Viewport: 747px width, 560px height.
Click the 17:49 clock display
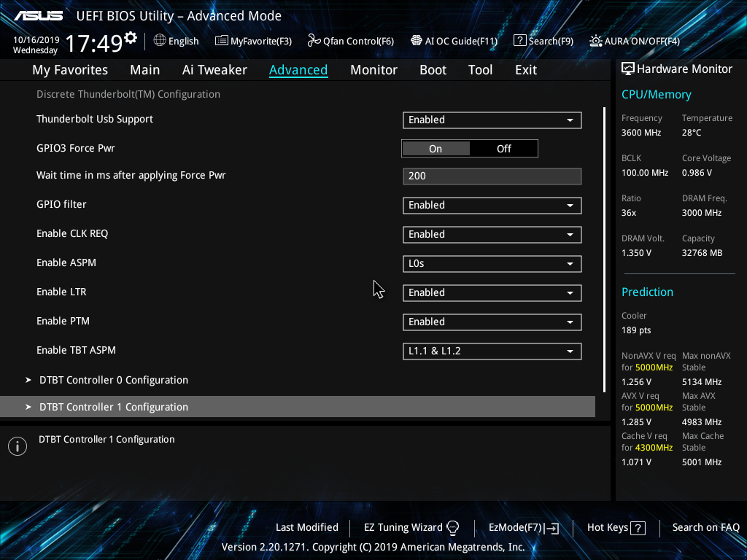pos(94,43)
